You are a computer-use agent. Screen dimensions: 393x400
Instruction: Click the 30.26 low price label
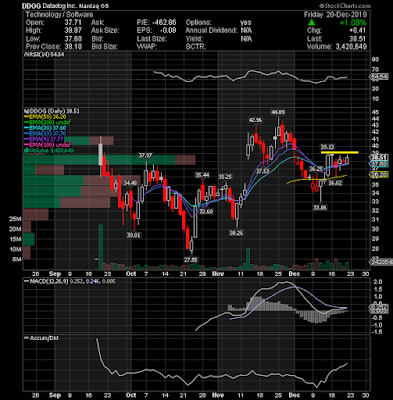click(236, 233)
